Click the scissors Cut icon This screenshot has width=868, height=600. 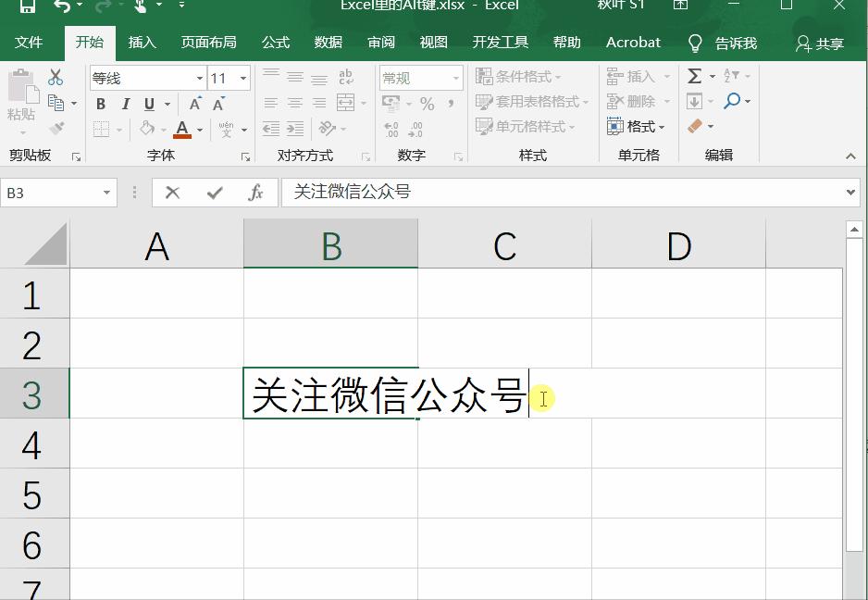tap(54, 77)
